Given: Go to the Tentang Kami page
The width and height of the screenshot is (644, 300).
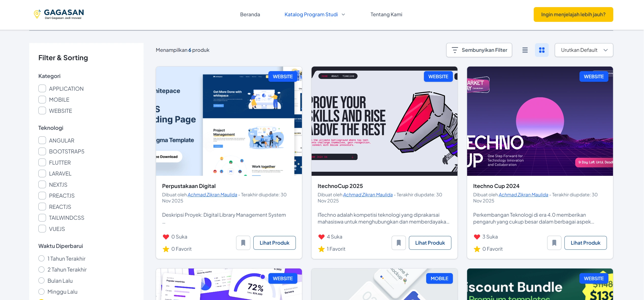Looking at the screenshot, I should pyautogui.click(x=386, y=14).
